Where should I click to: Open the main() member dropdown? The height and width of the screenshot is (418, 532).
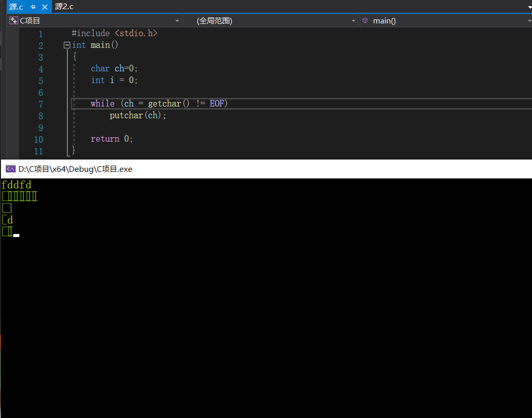click(529, 21)
